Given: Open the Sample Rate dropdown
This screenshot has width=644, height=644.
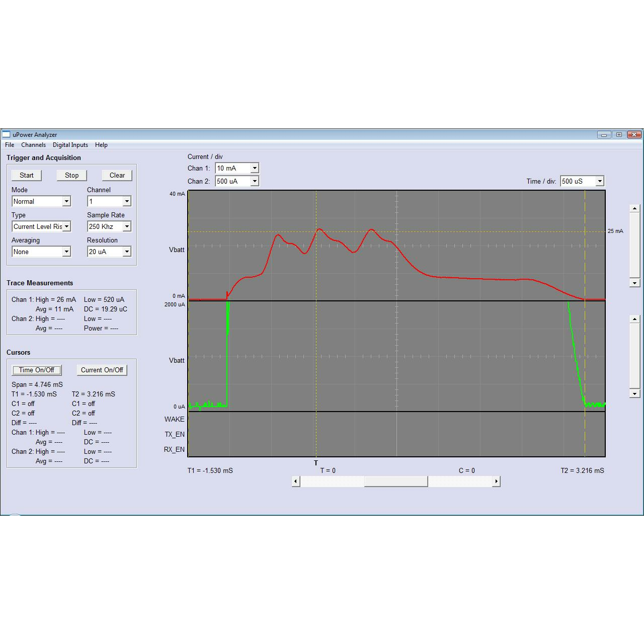Looking at the screenshot, I should (127, 226).
